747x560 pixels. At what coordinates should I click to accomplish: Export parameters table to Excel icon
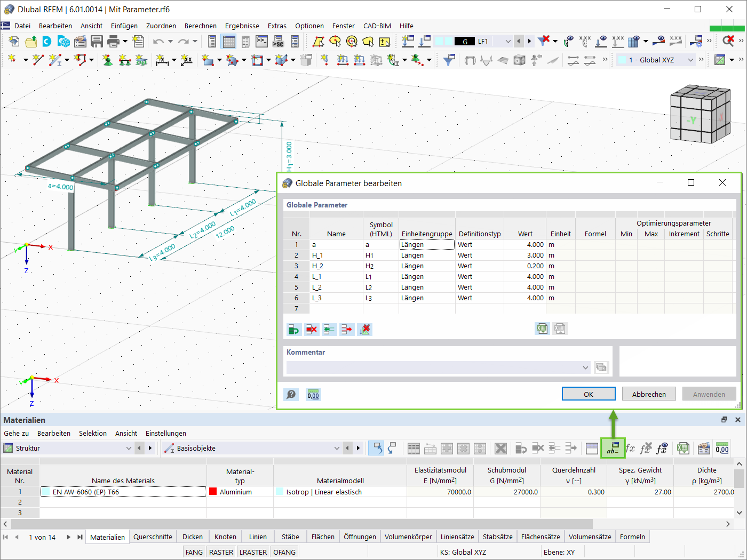pyautogui.click(x=542, y=329)
